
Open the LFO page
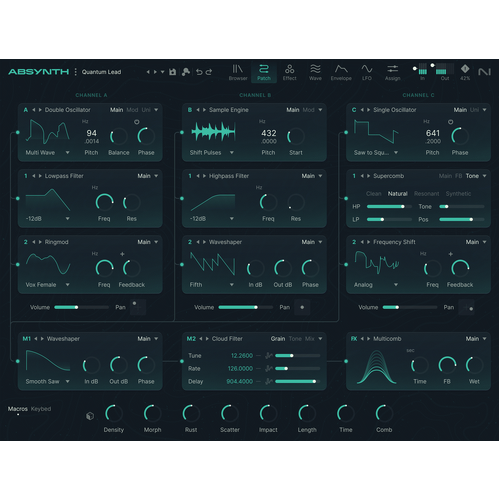tap(367, 72)
